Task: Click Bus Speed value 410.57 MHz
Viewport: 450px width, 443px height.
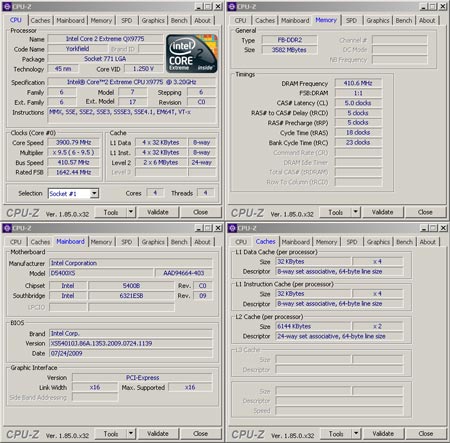Action: coord(73,163)
